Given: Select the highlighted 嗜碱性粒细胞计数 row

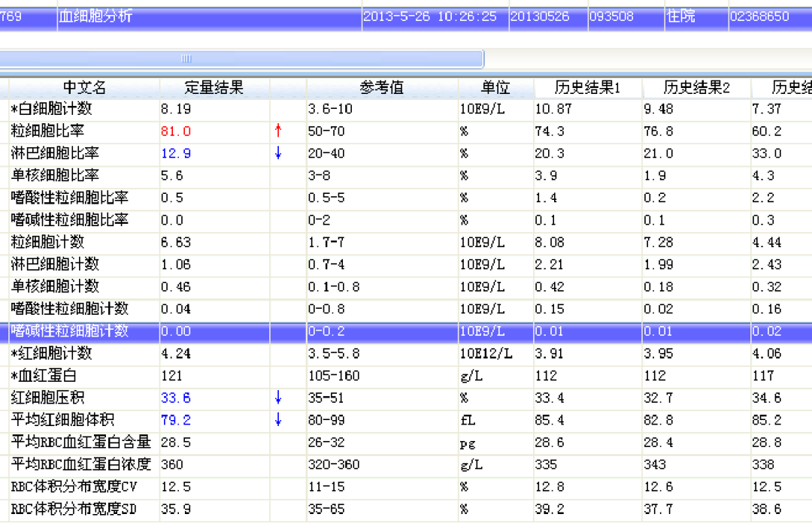Looking at the screenshot, I should click(70, 331).
